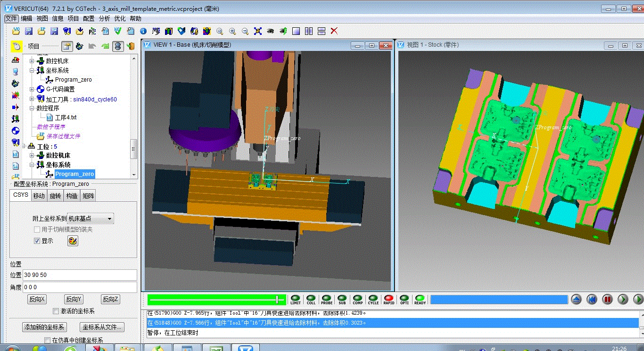The width and height of the screenshot is (644, 351).
Task: Click the blue progress bar
Action: (499, 300)
